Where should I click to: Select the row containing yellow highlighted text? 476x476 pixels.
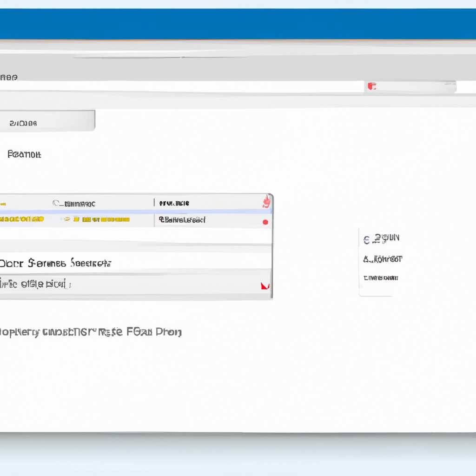(136, 220)
